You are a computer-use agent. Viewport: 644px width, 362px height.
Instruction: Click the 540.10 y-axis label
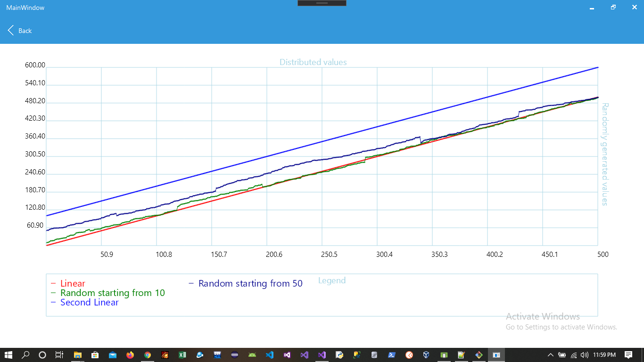[35, 83]
